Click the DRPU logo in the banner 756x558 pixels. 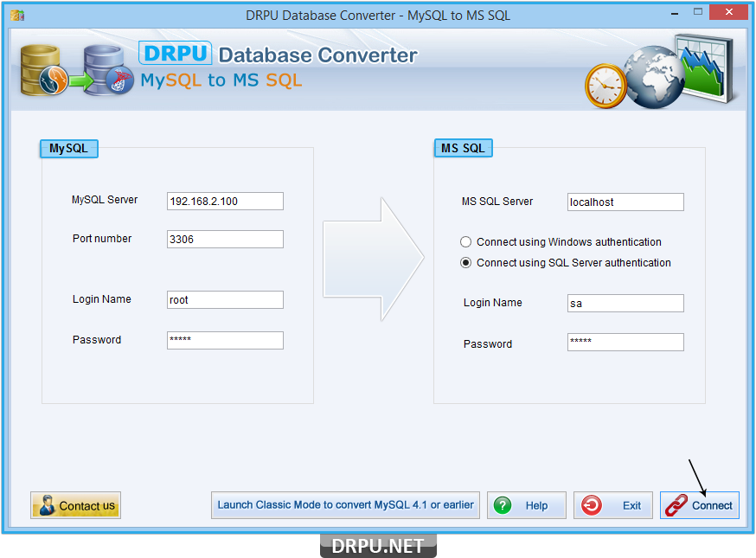(x=176, y=53)
